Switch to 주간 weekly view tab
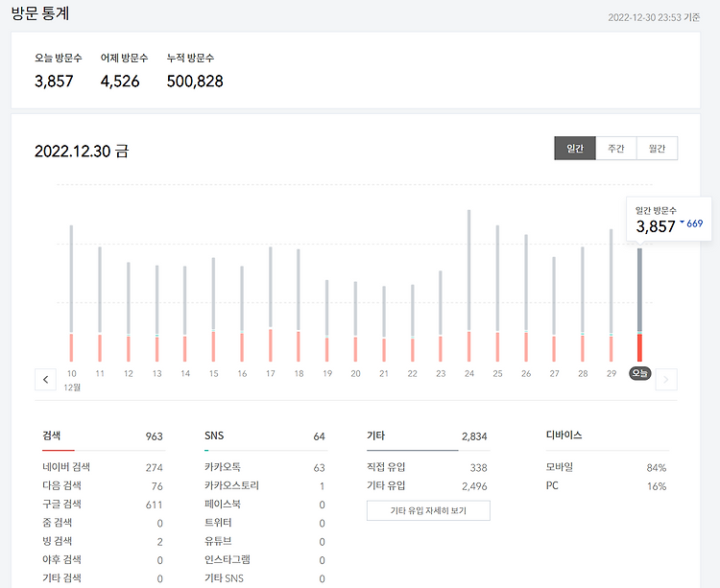 pyautogui.click(x=615, y=148)
